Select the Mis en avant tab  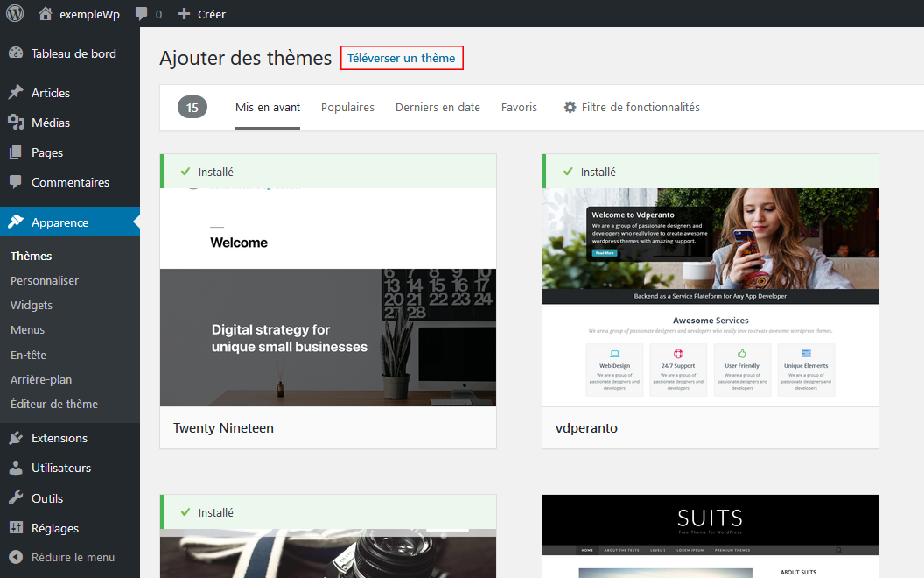[268, 108]
